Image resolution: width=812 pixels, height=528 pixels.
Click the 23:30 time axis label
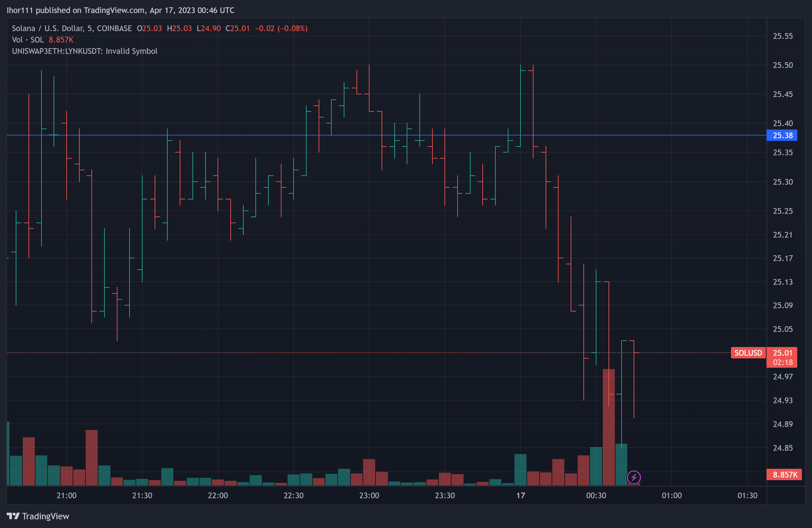(x=445, y=495)
